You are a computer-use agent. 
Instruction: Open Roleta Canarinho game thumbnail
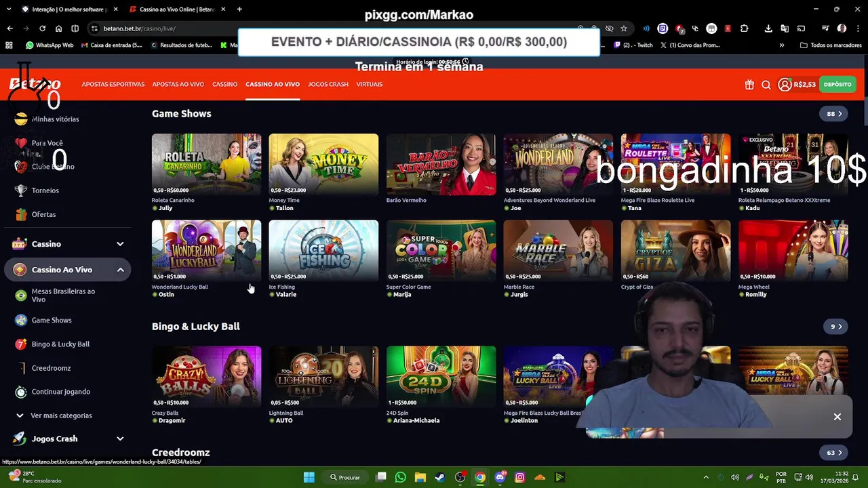[x=206, y=165]
